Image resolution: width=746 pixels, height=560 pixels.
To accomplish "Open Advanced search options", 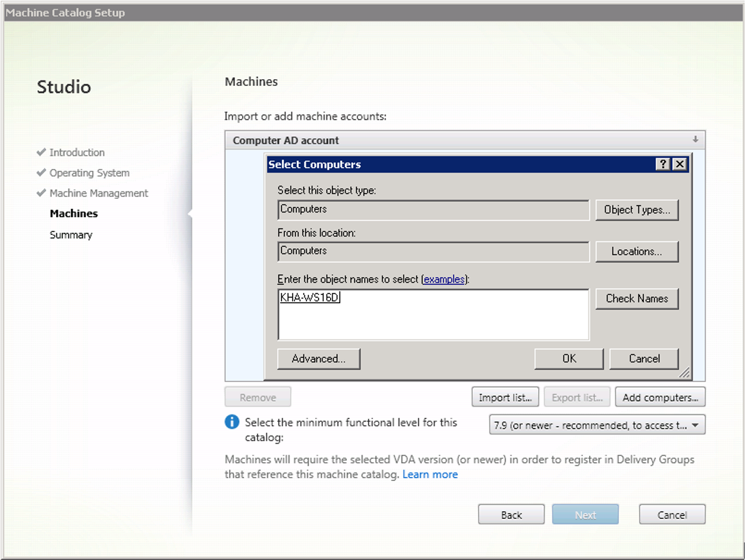I will click(319, 358).
